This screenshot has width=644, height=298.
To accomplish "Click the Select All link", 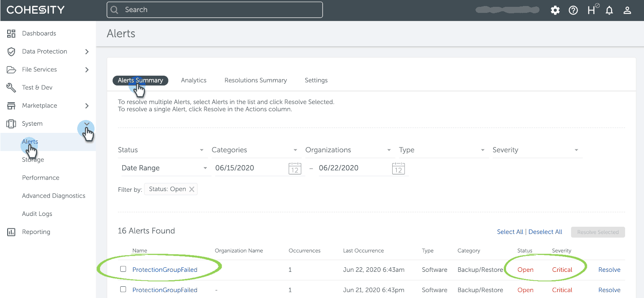I will 510,232.
